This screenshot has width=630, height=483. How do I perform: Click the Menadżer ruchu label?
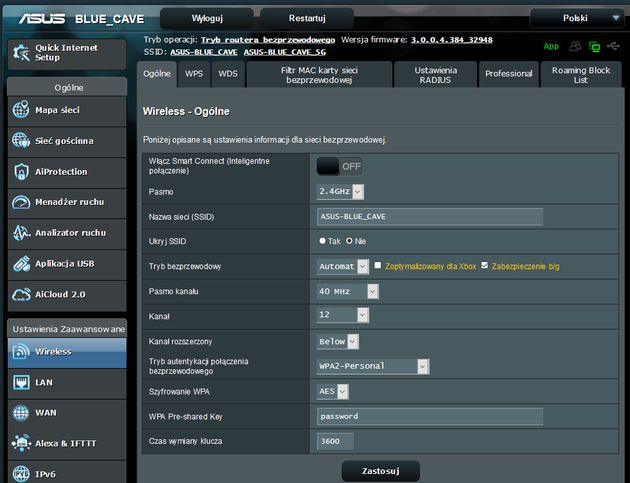[70, 202]
